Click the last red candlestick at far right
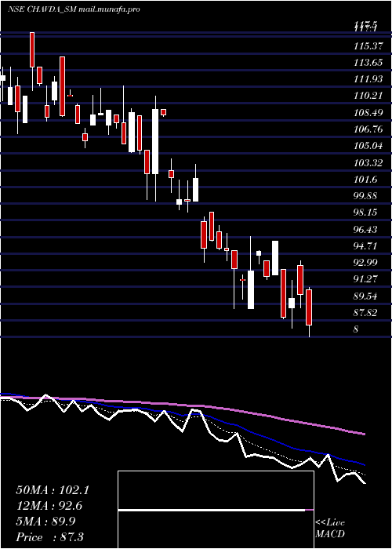Viewport: 392px width, 549px height. point(309,307)
